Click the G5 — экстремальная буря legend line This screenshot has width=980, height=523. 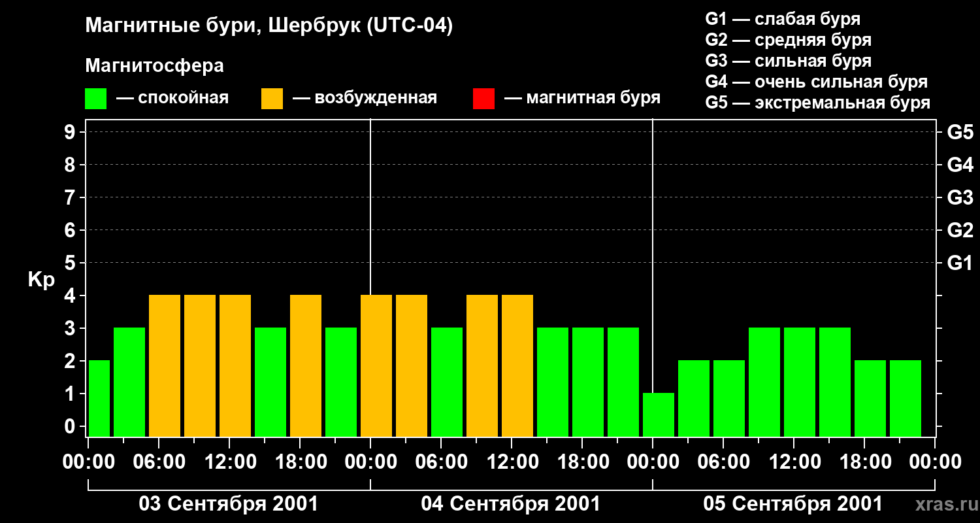tap(818, 103)
